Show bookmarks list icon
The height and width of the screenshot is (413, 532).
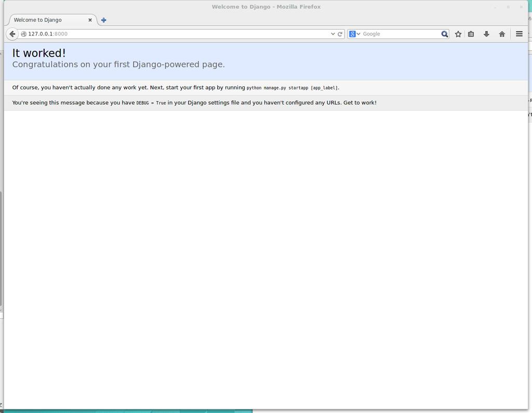tap(471, 34)
